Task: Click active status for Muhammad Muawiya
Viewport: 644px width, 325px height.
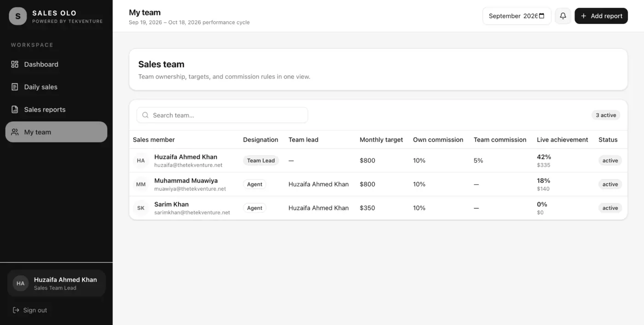Action: pyautogui.click(x=610, y=184)
